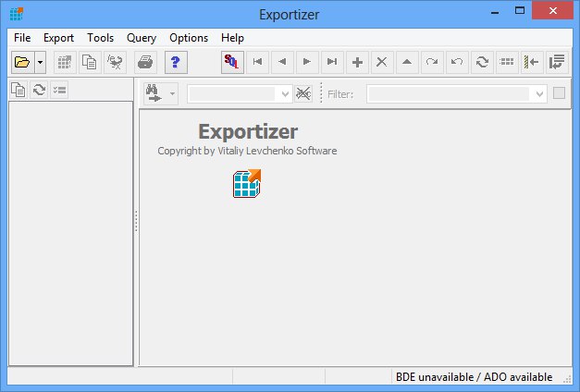
Task: Copy table list in left panel
Action: point(19,90)
